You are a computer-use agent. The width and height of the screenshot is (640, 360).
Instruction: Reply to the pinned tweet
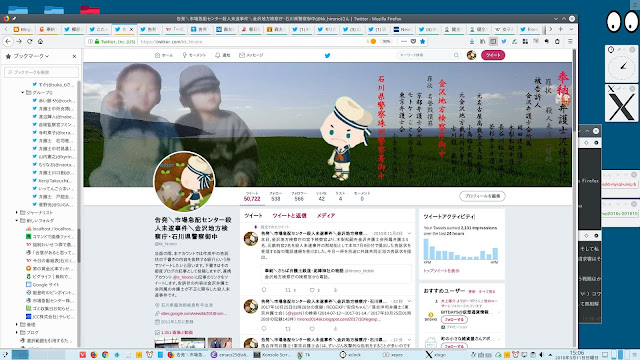pos(264,290)
